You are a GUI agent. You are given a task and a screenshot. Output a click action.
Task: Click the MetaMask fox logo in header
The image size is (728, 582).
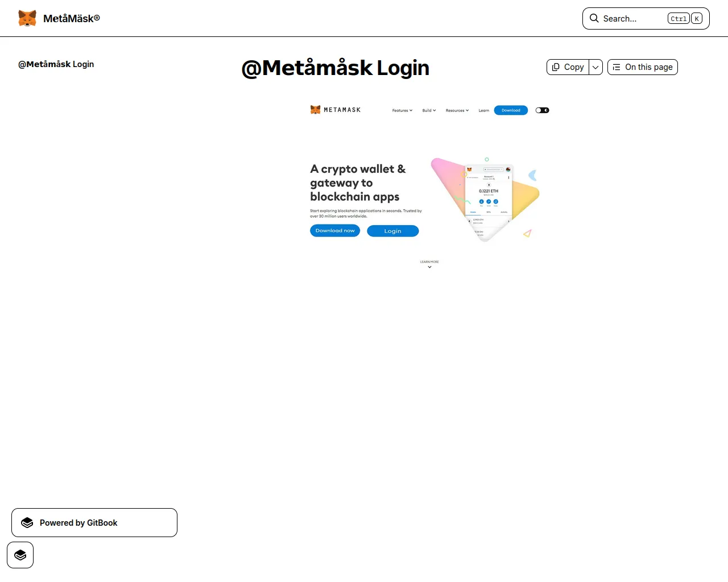[27, 18]
